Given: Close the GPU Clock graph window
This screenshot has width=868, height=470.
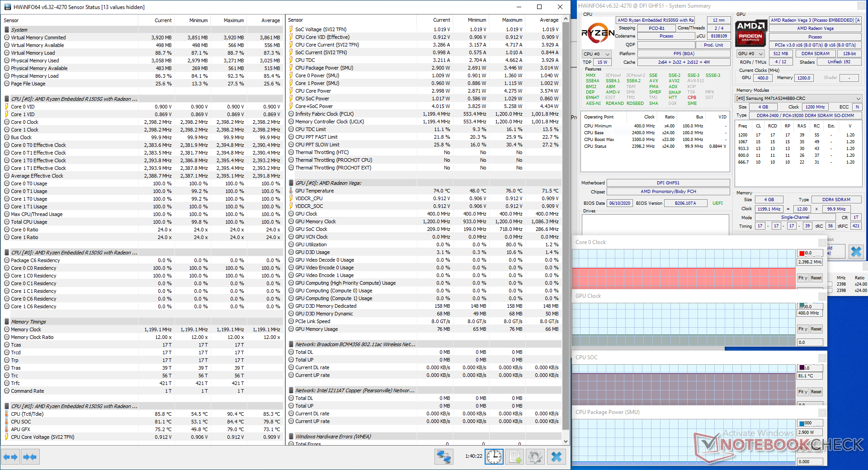Looking at the screenshot, I should (x=822, y=296).
